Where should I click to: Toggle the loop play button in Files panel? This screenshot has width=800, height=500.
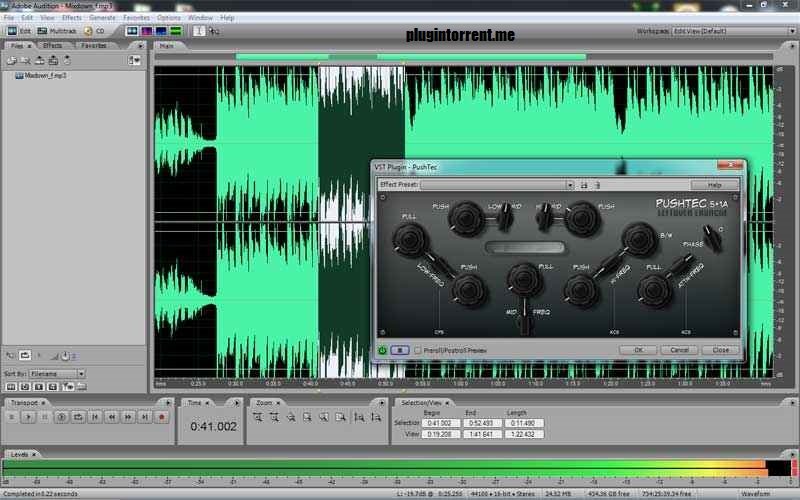click(x=24, y=355)
